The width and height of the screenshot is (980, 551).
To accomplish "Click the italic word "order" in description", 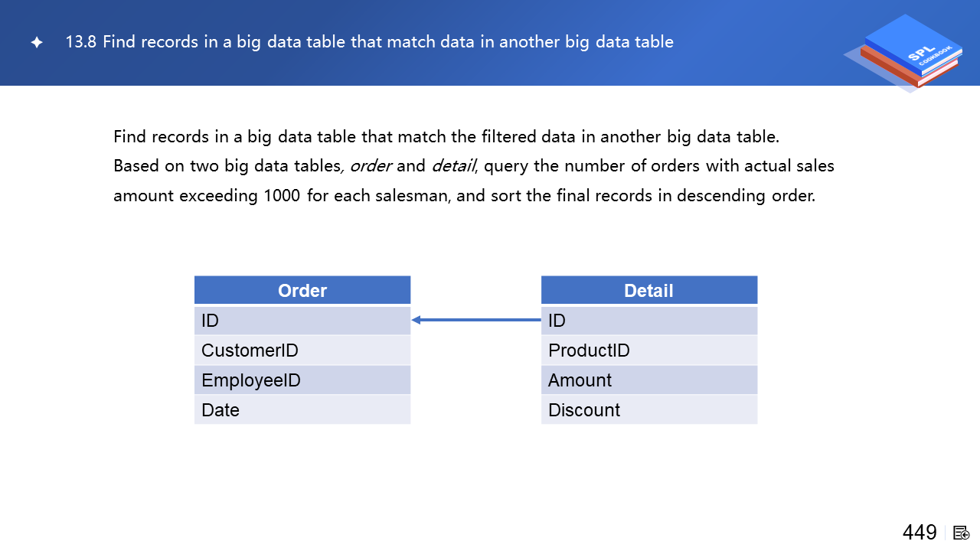I will tap(371, 166).
